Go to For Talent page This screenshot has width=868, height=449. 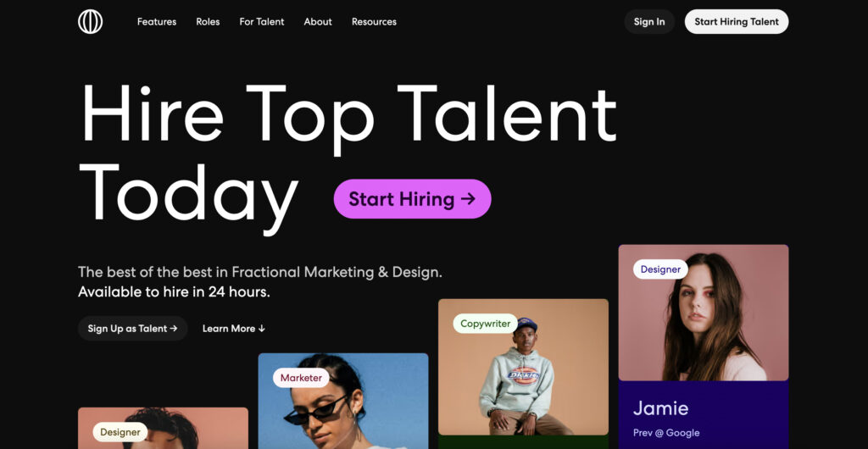262,21
